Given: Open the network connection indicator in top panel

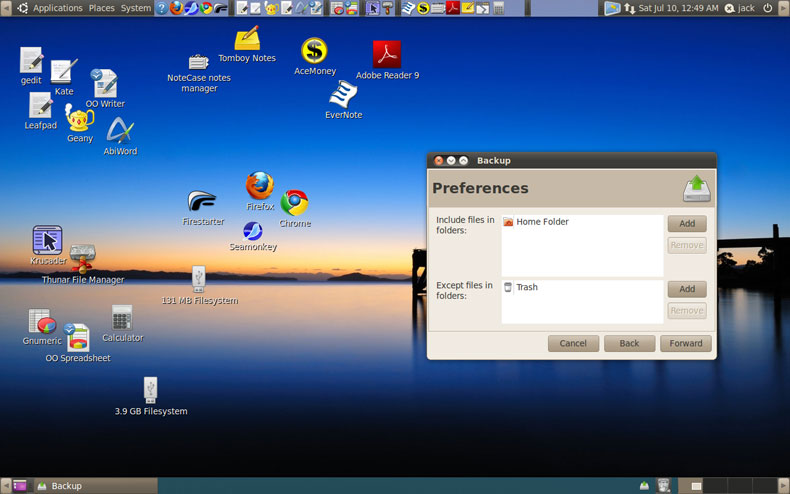Looking at the screenshot, I should point(629,8).
